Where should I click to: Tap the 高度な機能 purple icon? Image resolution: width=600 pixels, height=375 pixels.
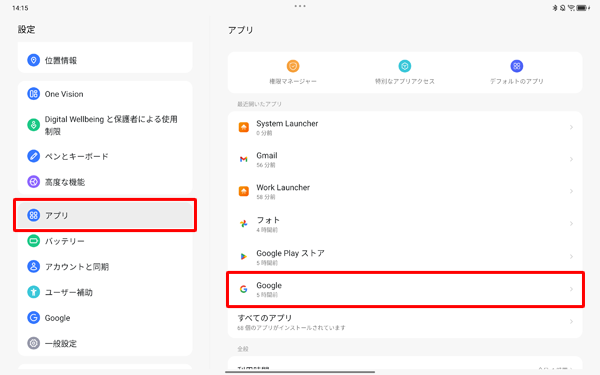[34, 182]
